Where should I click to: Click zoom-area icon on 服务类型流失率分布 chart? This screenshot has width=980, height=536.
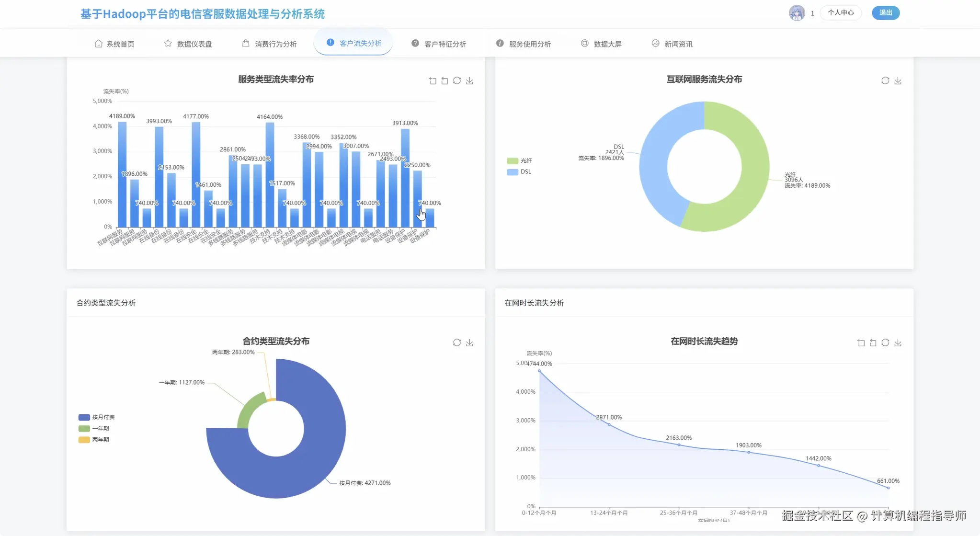[433, 81]
